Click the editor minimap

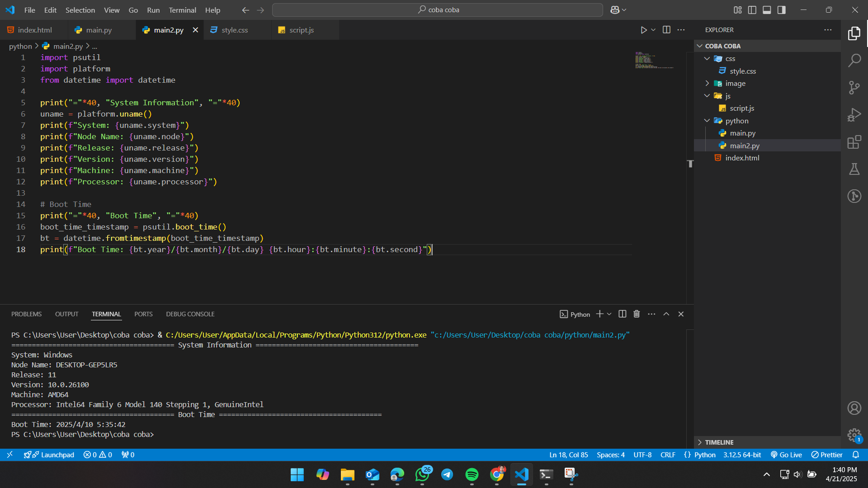655,60
